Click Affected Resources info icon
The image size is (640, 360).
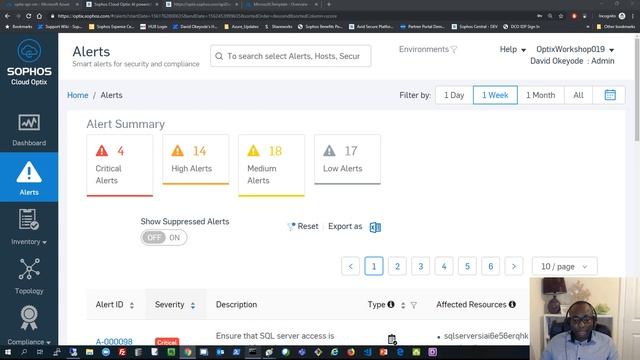512,304
